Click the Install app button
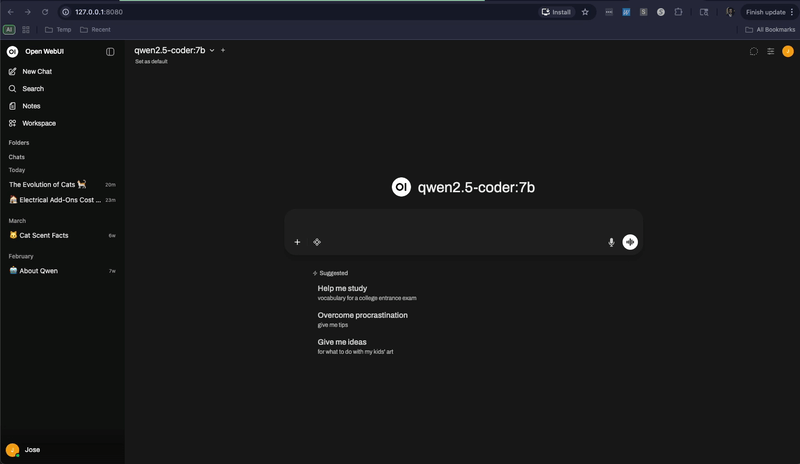Image resolution: width=800 pixels, height=464 pixels. [x=557, y=12]
